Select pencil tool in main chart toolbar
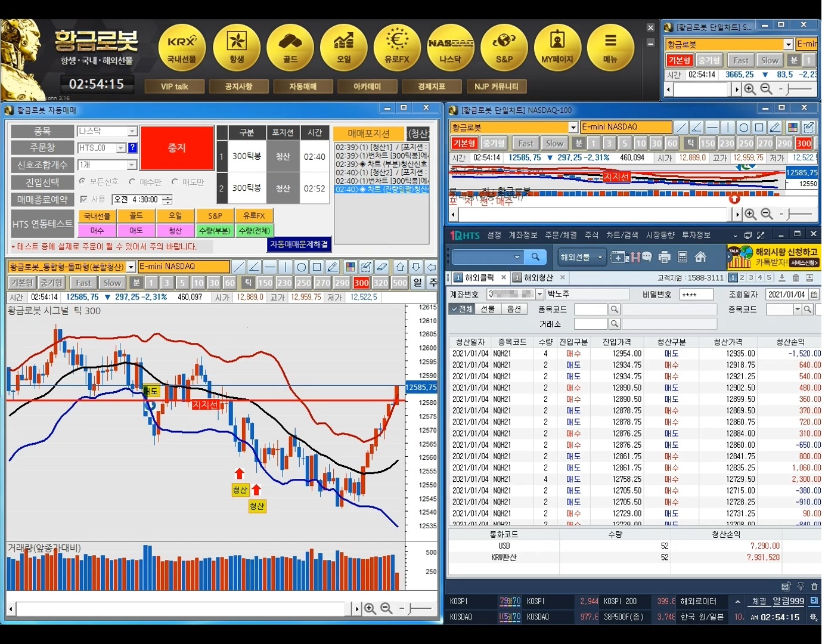The image size is (822, 644). click(333, 267)
